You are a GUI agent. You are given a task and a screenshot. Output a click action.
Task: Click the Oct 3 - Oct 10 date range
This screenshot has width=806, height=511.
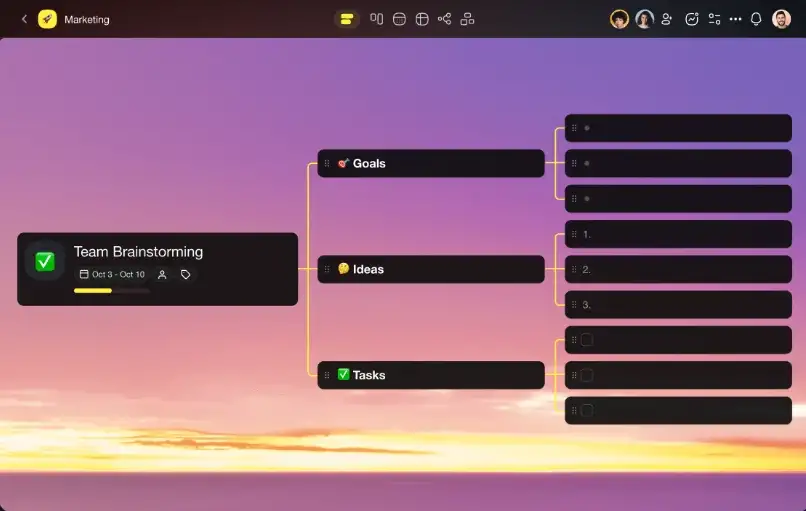[x=112, y=275]
